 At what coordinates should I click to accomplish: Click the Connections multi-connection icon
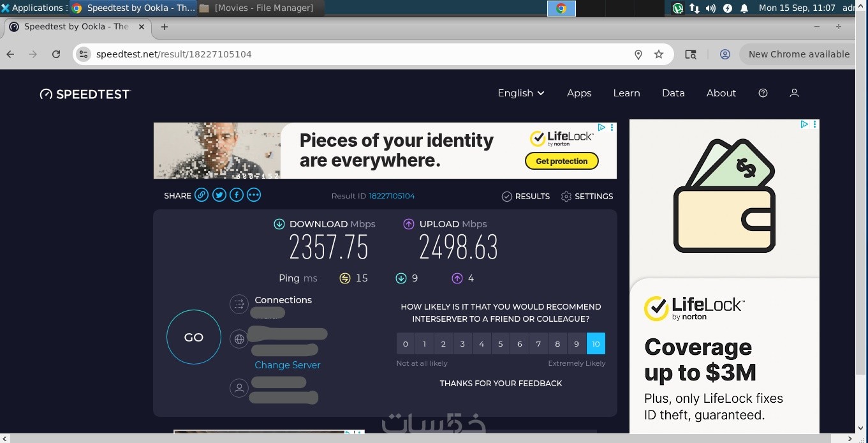point(239,304)
